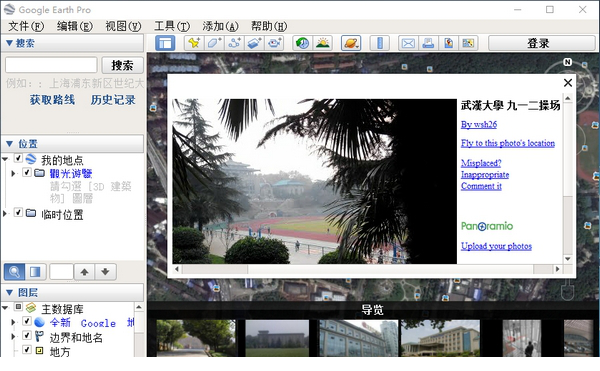600x371 pixels.
Task: Click the 获取路线 link
Action: tap(52, 100)
